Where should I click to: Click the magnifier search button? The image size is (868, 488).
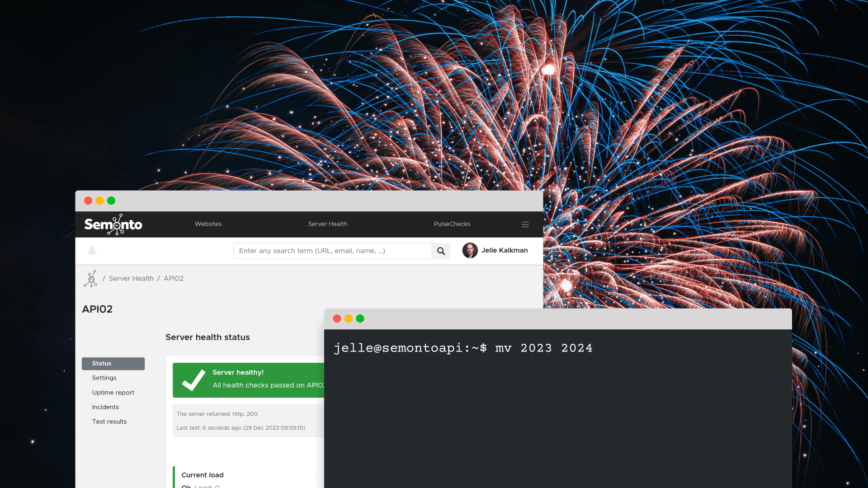click(x=441, y=251)
